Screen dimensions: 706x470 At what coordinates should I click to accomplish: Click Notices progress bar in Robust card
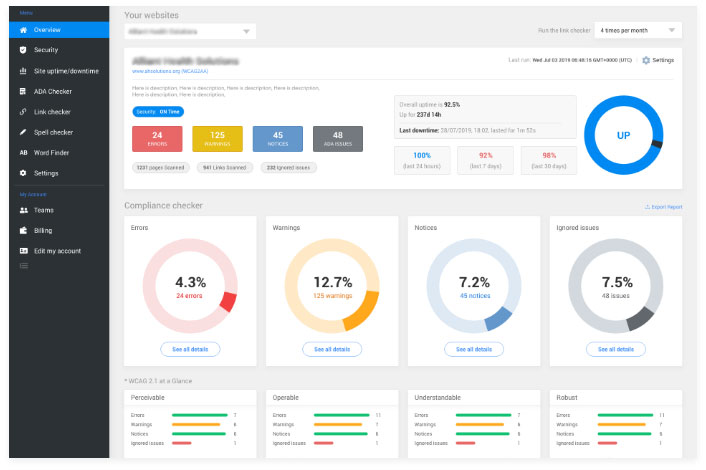[x=625, y=434]
